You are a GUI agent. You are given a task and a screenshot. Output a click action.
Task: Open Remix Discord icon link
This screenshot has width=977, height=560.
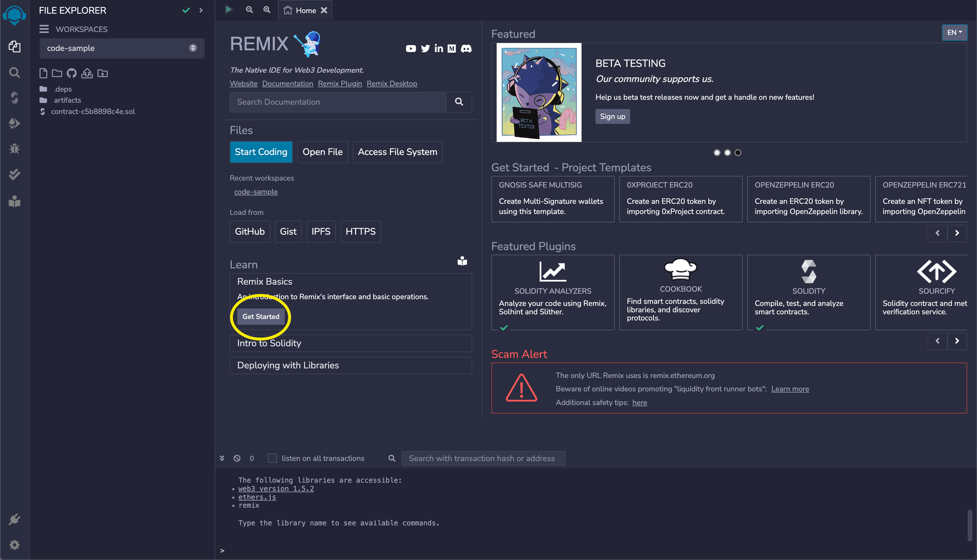click(466, 49)
